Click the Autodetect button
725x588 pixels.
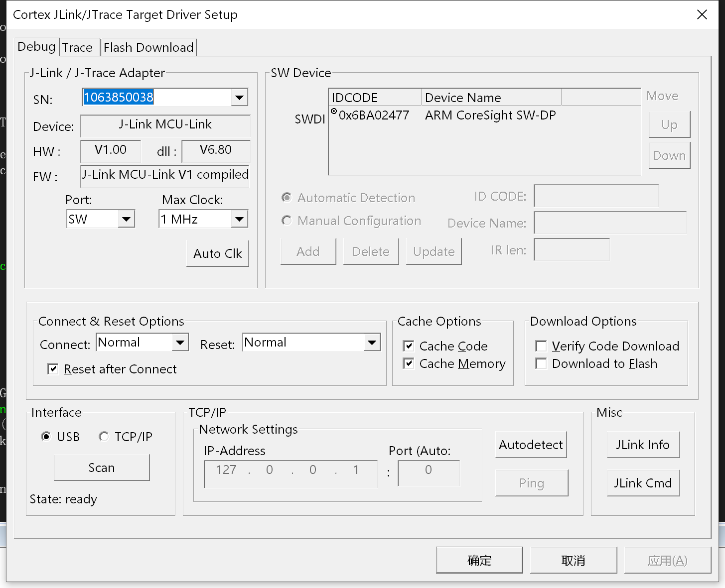(531, 445)
